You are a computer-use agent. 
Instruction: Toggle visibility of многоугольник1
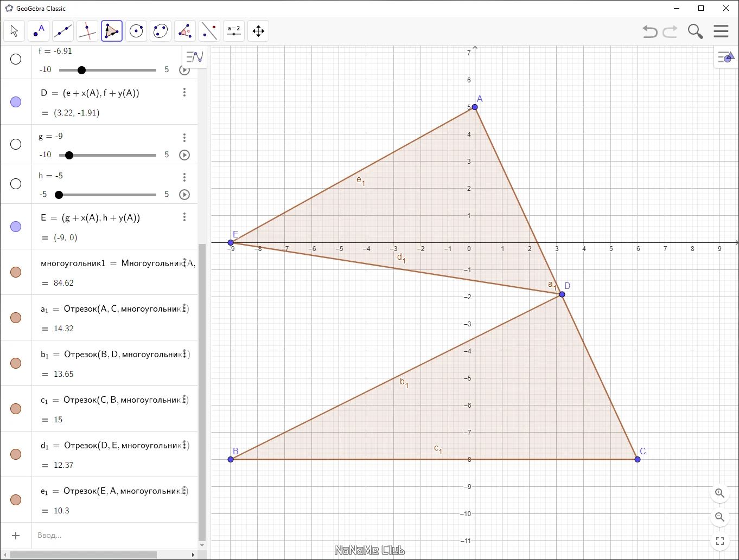(16, 272)
